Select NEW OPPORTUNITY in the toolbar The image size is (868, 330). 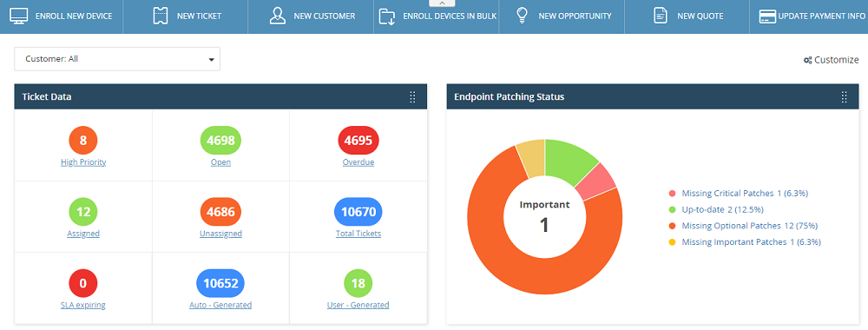pyautogui.click(x=575, y=16)
